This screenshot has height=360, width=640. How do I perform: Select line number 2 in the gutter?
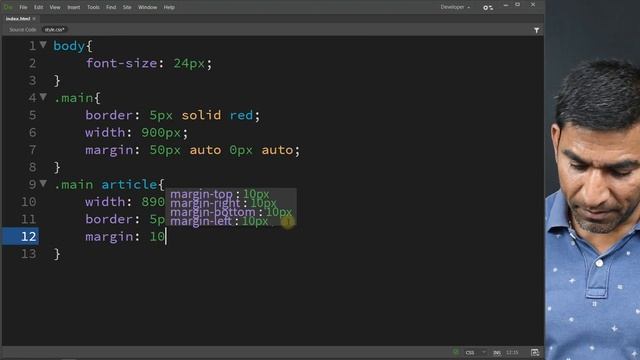point(32,63)
